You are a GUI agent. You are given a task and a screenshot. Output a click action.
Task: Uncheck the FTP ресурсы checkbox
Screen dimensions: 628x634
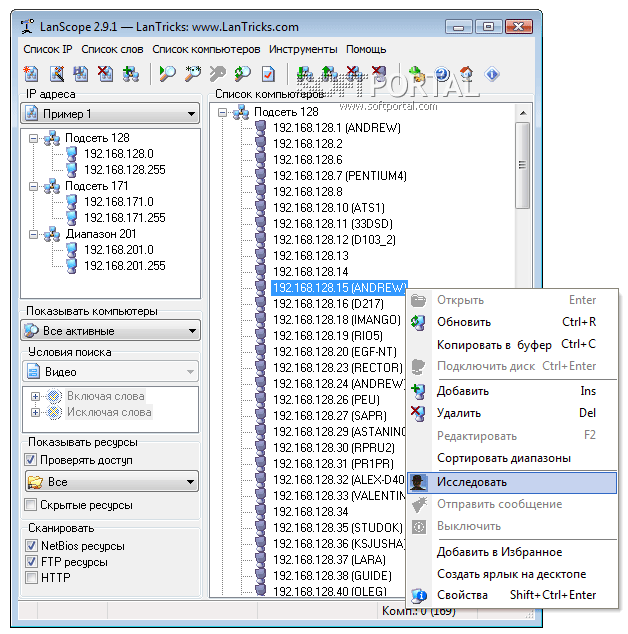(31, 561)
